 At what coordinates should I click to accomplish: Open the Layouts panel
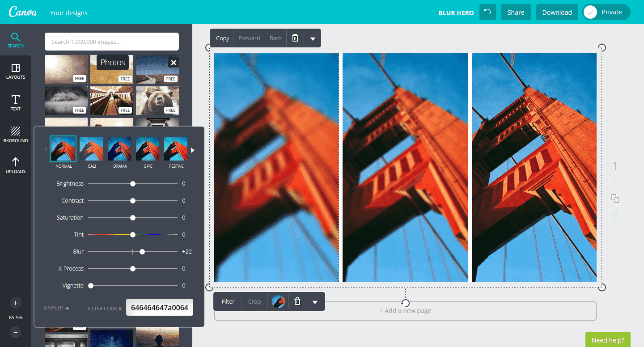pyautogui.click(x=16, y=71)
